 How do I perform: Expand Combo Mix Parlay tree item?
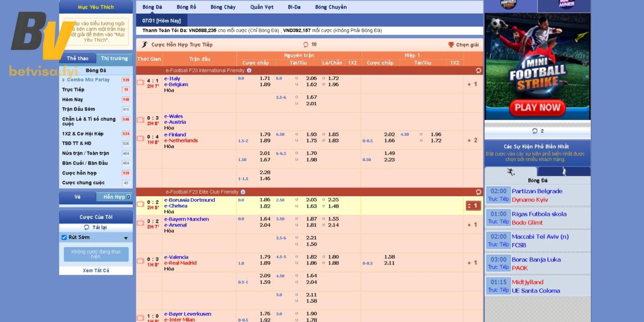[63, 80]
